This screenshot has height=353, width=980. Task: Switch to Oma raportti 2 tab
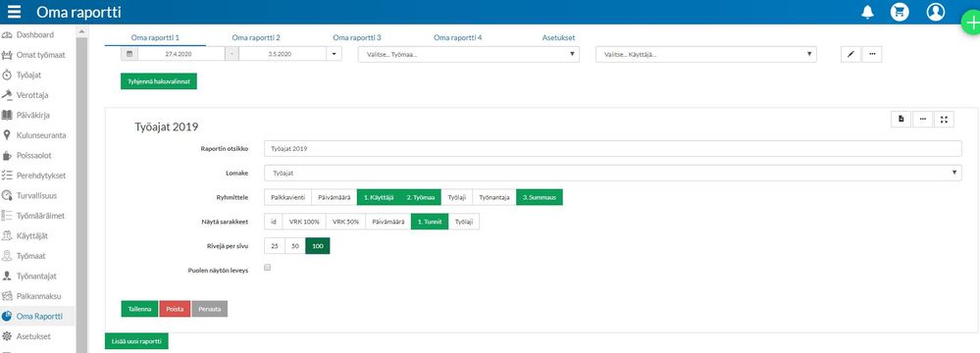(x=256, y=37)
